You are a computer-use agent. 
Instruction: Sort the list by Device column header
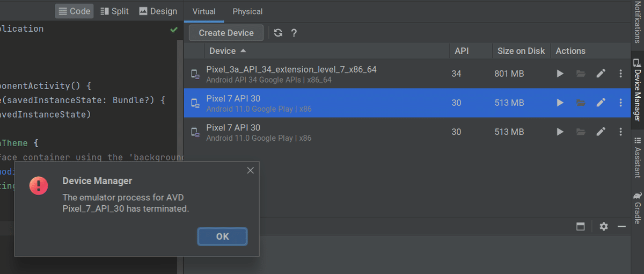tap(228, 51)
